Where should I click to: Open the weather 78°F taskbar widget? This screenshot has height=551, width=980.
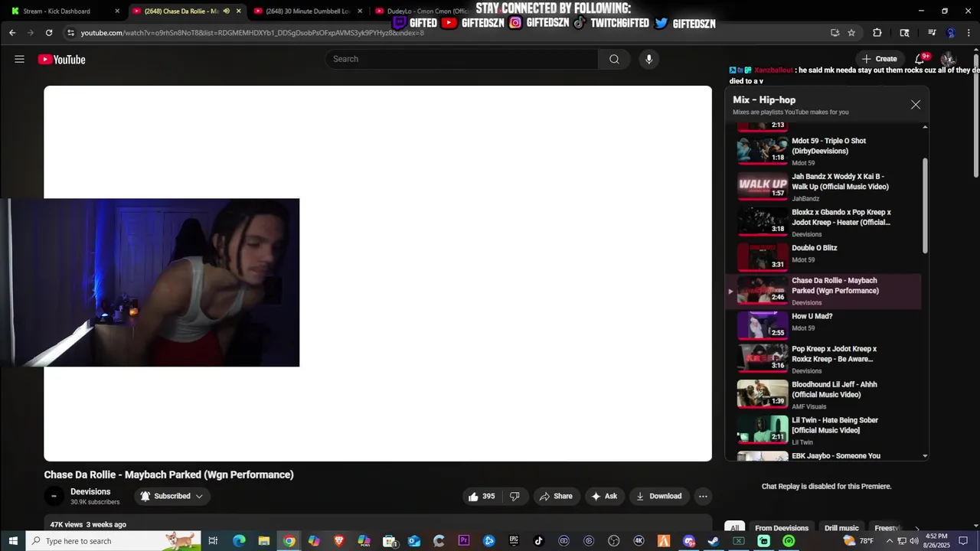pyautogui.click(x=858, y=541)
